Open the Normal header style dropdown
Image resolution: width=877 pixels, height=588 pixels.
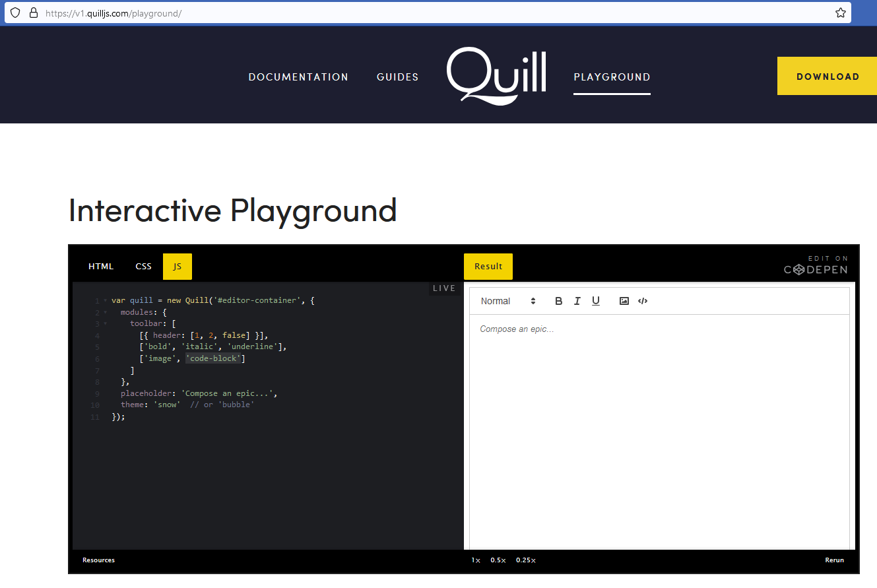tap(508, 301)
